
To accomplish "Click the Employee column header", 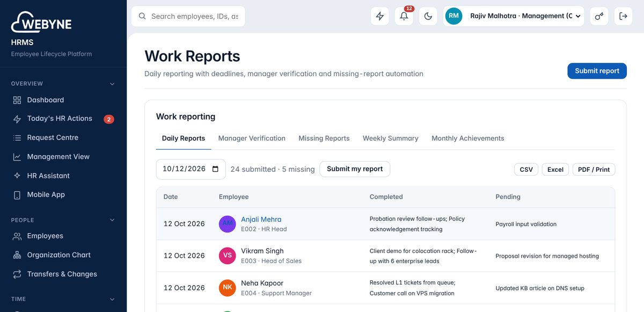I will [x=234, y=197].
